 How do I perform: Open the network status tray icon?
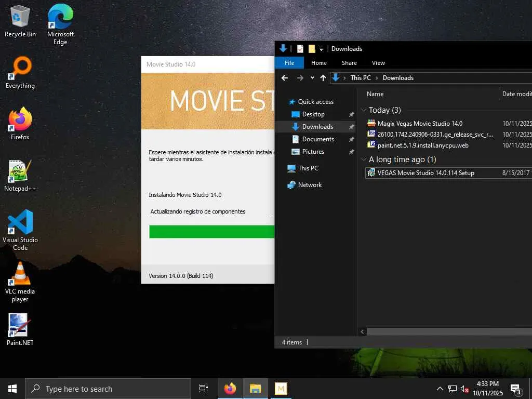pyautogui.click(x=453, y=389)
